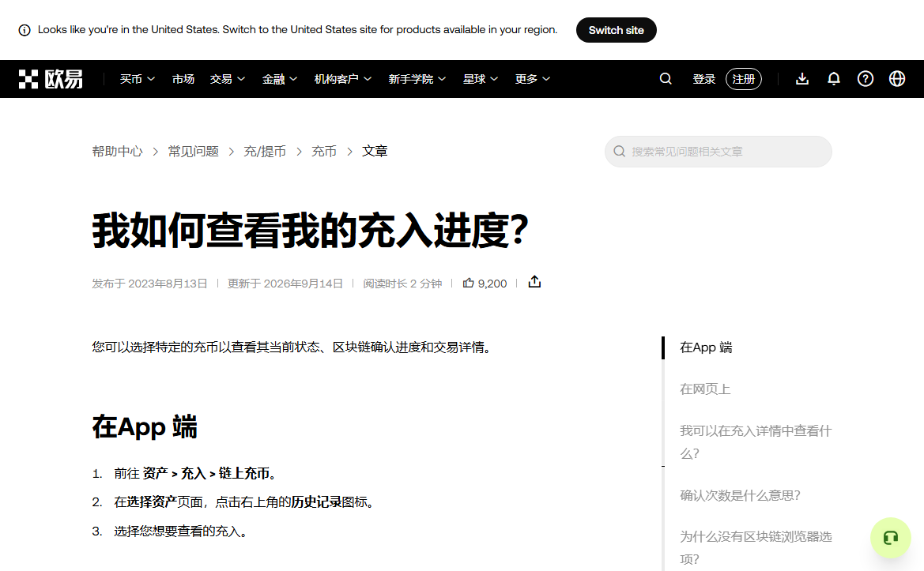Open the customer support chat bubble
924x571 pixels.
tap(891, 538)
